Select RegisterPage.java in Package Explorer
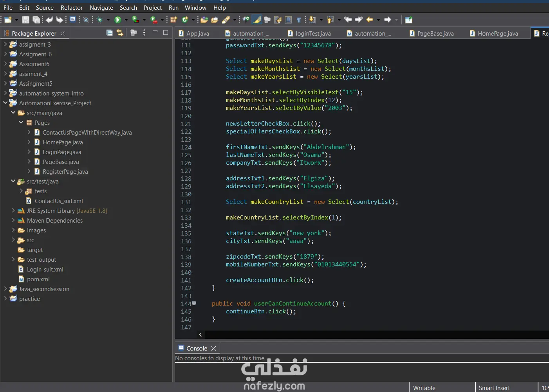This screenshot has width=549, height=392. (x=65, y=172)
